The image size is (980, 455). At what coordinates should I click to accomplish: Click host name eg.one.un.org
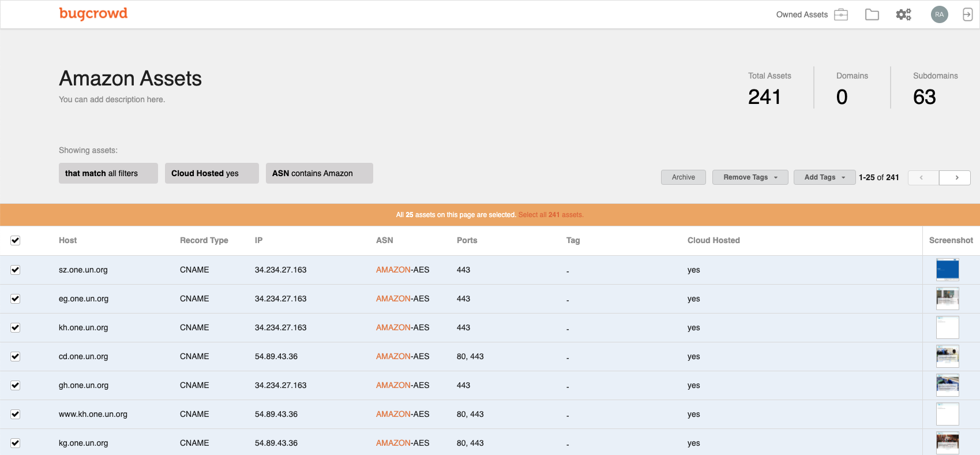pos(84,299)
